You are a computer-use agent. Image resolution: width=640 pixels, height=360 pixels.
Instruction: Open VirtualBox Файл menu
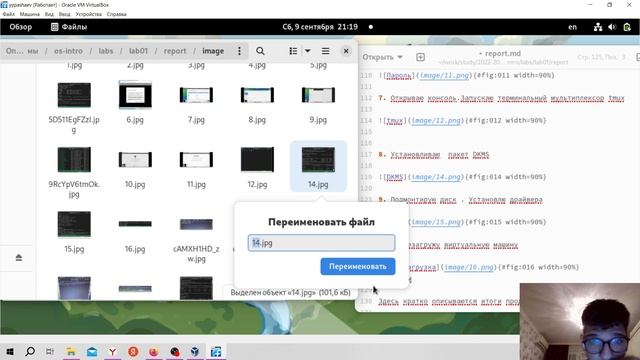click(9, 14)
